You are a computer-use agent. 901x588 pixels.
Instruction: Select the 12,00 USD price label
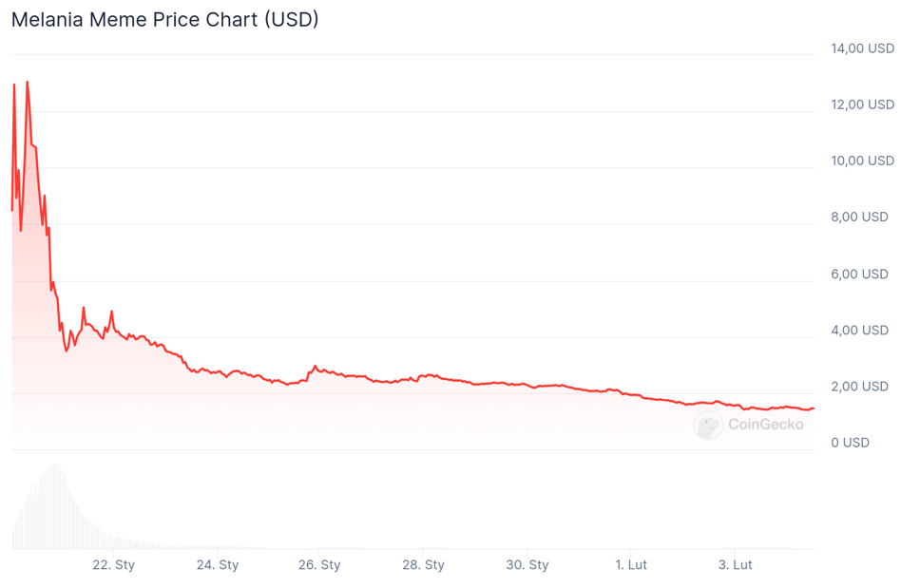tap(862, 104)
